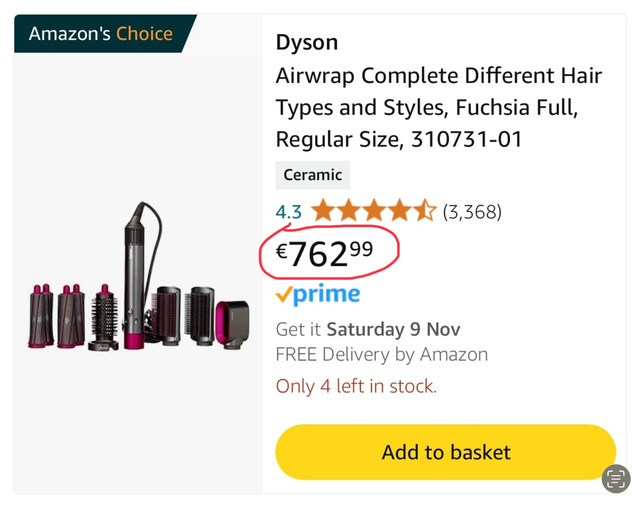This screenshot has width=640, height=505.
Task: Open the visual search lens icon
Action: [x=616, y=478]
